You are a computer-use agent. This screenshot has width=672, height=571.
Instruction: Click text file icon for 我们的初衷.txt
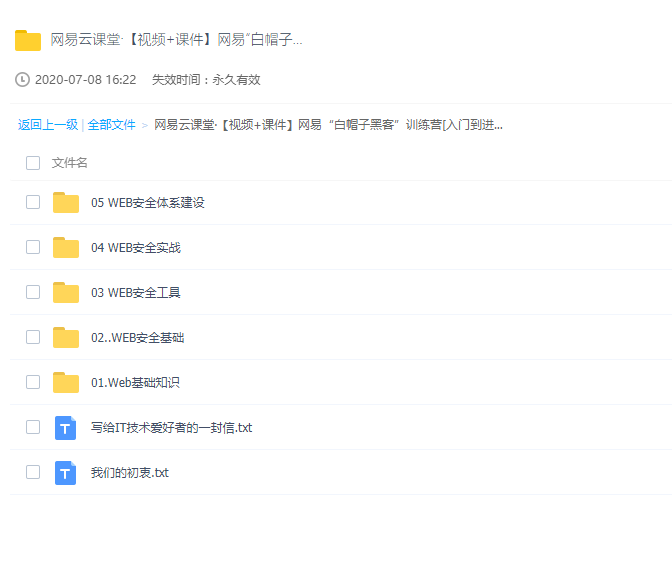tap(66, 473)
